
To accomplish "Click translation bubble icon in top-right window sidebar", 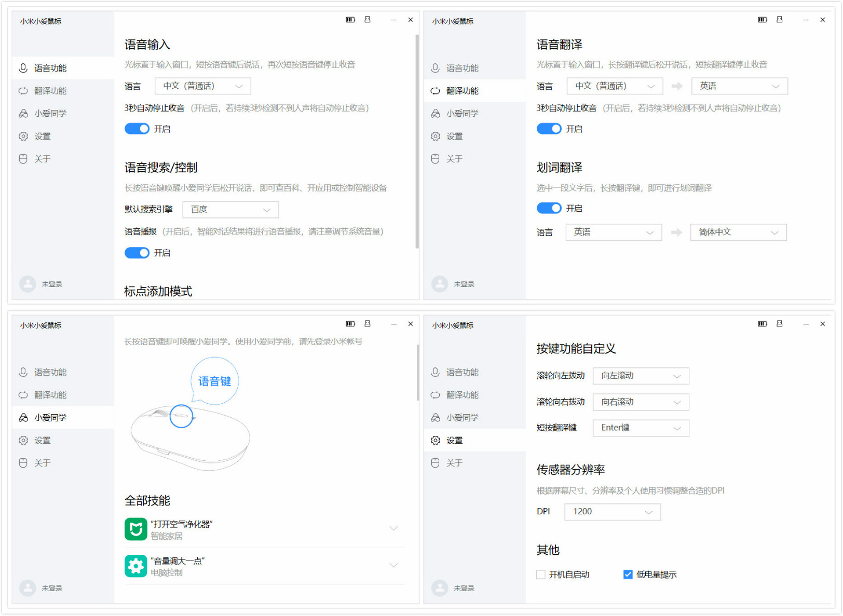I will pos(436,91).
